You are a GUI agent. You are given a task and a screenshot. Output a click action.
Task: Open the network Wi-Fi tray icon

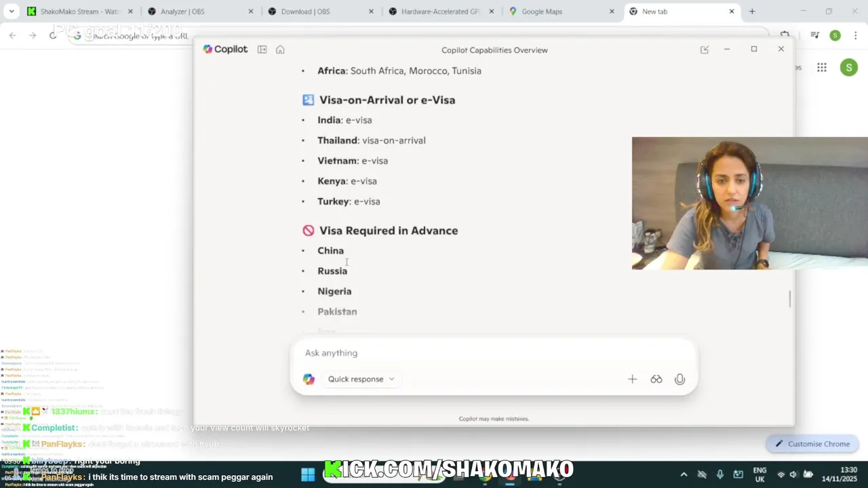pyautogui.click(x=781, y=474)
